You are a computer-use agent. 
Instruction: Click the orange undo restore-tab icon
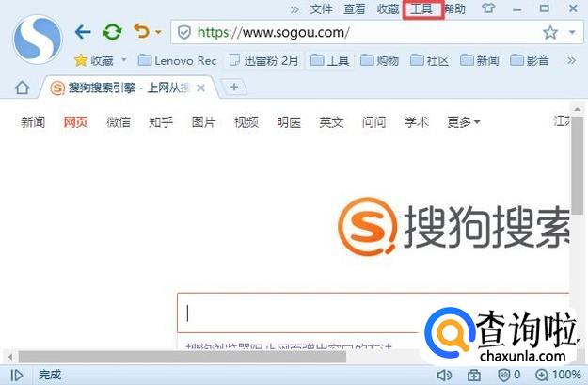click(x=142, y=31)
